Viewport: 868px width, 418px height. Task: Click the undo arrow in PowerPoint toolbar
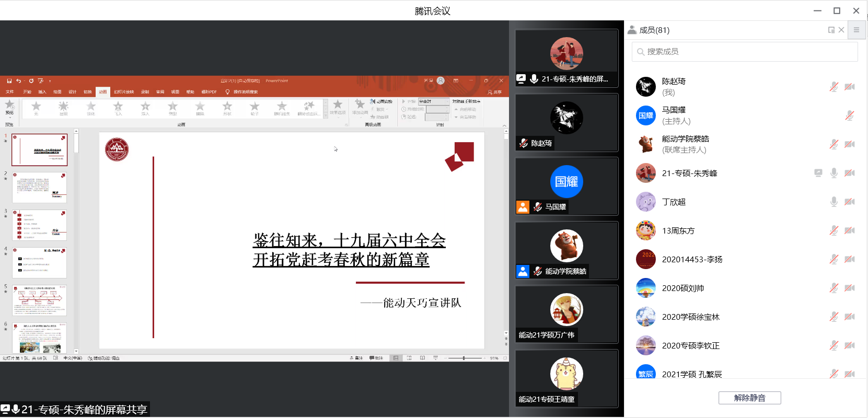(18, 81)
